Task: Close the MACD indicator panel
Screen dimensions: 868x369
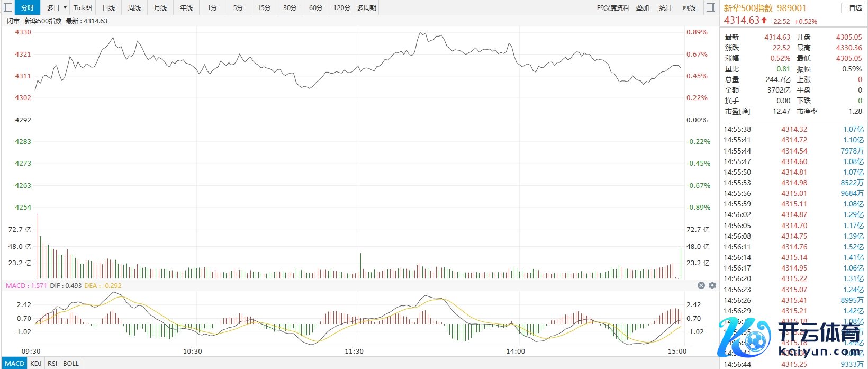Action: 701,285
